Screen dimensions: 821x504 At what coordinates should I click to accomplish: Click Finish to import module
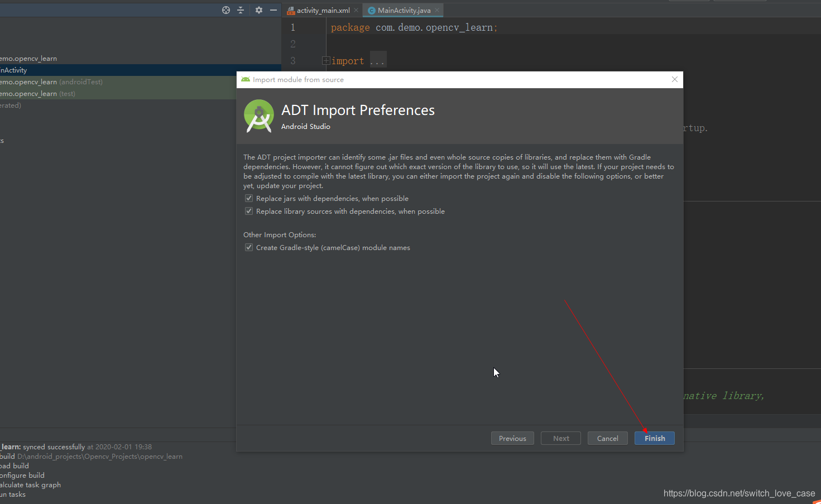point(655,438)
